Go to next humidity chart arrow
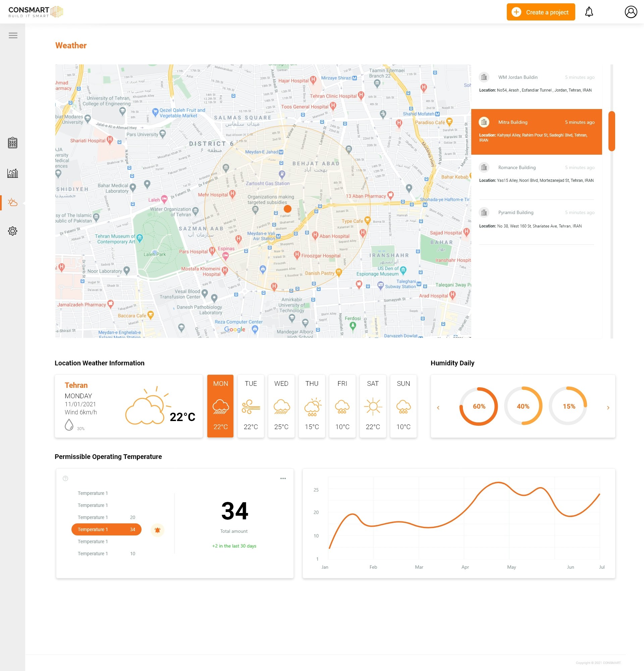Screen dimensions: 644x671 point(608,407)
